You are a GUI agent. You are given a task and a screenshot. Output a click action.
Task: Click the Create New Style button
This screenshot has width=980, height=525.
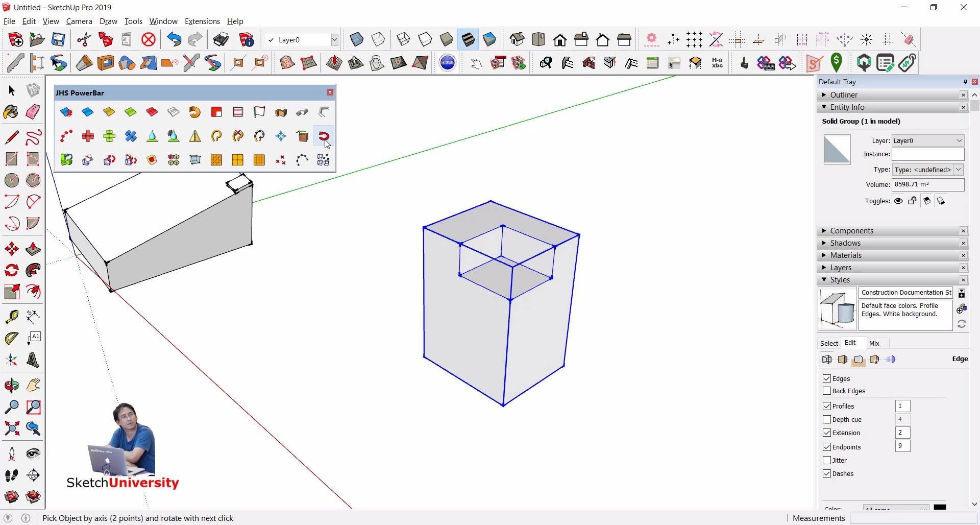(x=962, y=308)
